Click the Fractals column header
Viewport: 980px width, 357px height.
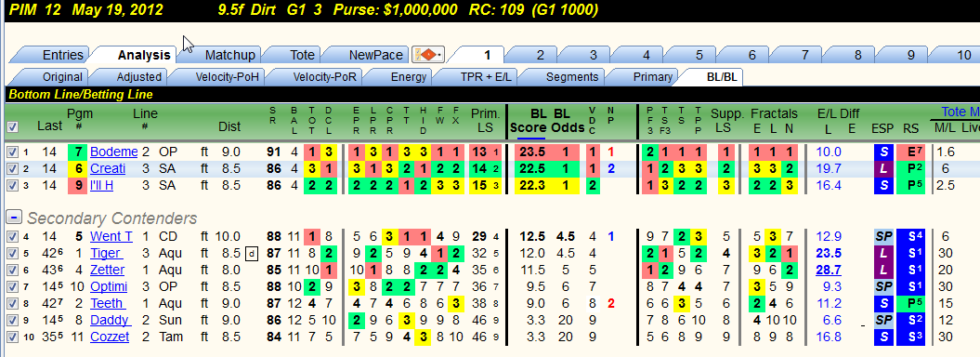pyautogui.click(x=774, y=113)
